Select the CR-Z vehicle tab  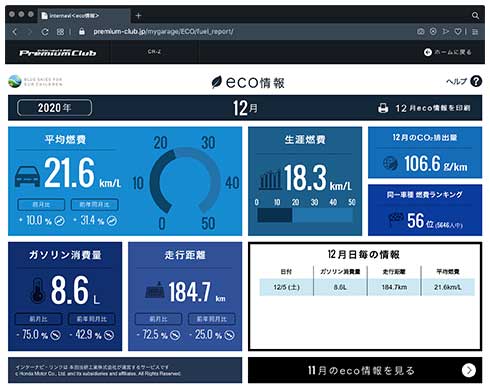(x=154, y=52)
